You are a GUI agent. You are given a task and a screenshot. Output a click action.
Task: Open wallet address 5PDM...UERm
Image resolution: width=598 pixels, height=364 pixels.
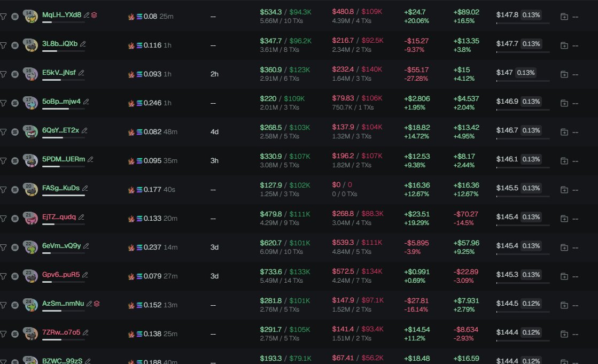click(x=63, y=159)
